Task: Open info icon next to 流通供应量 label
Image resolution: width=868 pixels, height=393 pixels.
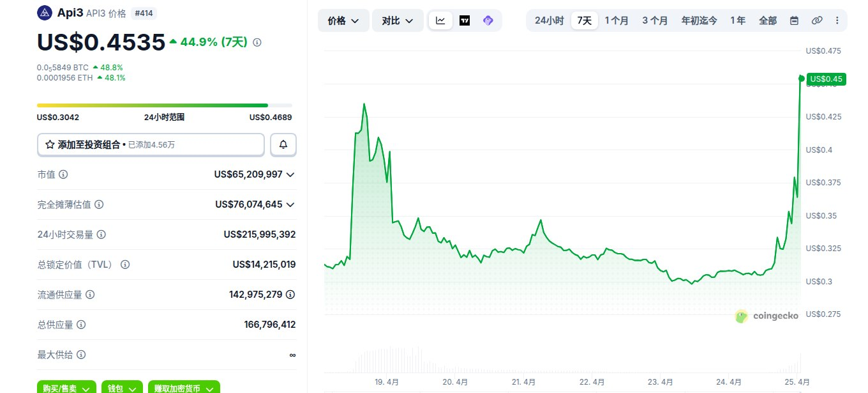Action: coord(90,295)
